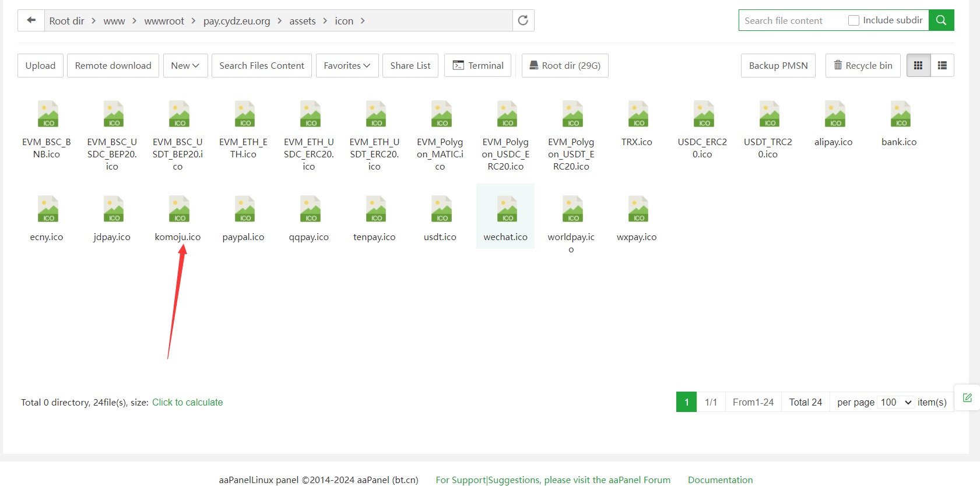This screenshot has height=486, width=980.
Task: Select the wechat.ico file icon
Action: tap(507, 209)
